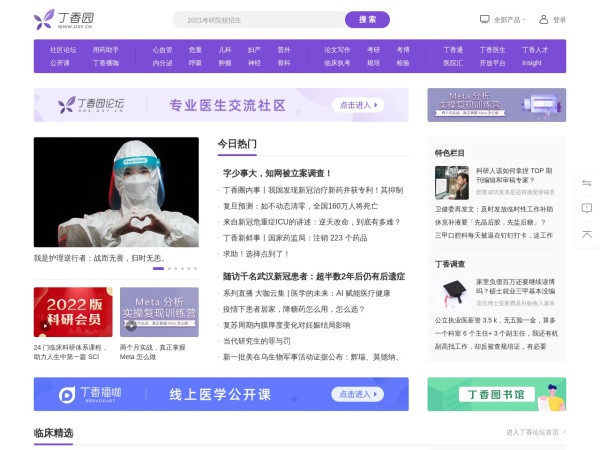Select 心血管 category in navigation
Viewport: 600px width, 450px height.
click(162, 50)
